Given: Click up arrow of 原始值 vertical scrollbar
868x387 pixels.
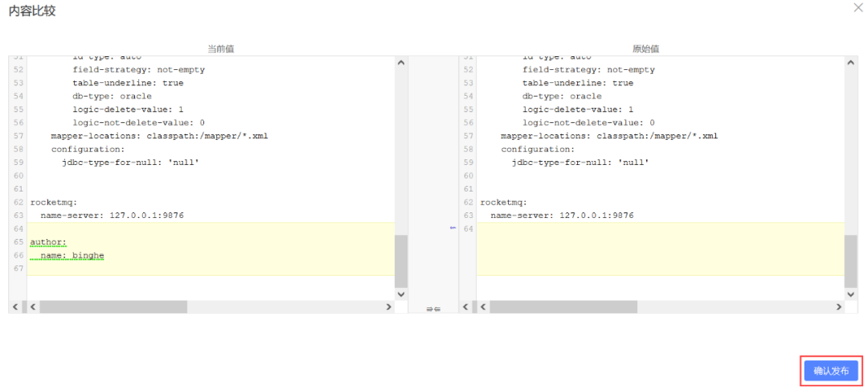Looking at the screenshot, I should 851,64.
